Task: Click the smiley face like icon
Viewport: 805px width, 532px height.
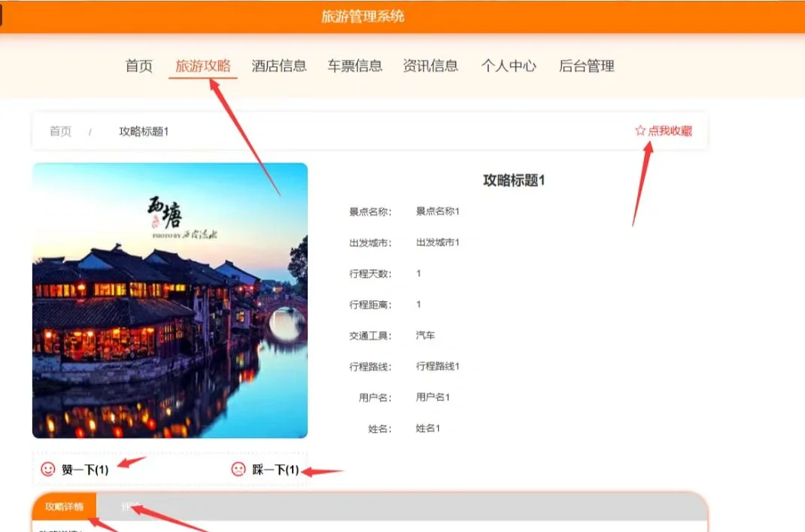Action: [x=48, y=470]
